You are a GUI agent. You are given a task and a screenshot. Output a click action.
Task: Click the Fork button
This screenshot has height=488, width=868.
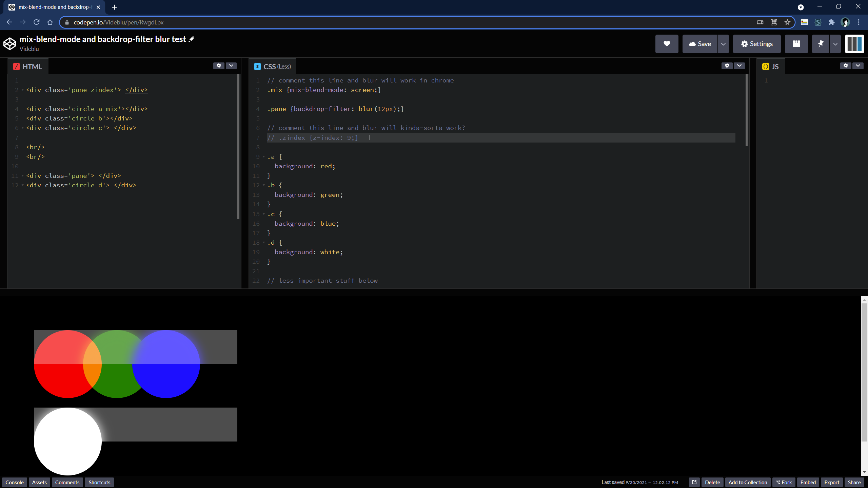click(x=784, y=482)
